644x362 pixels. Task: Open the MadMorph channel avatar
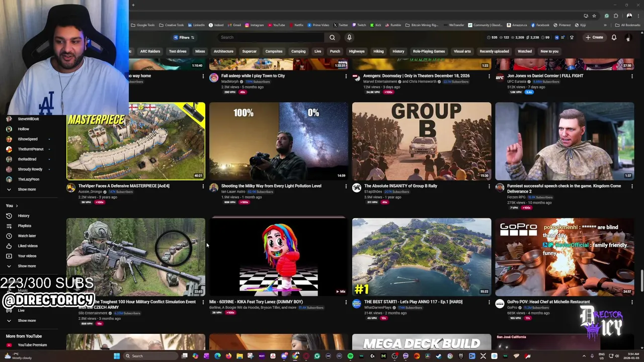[214, 77]
